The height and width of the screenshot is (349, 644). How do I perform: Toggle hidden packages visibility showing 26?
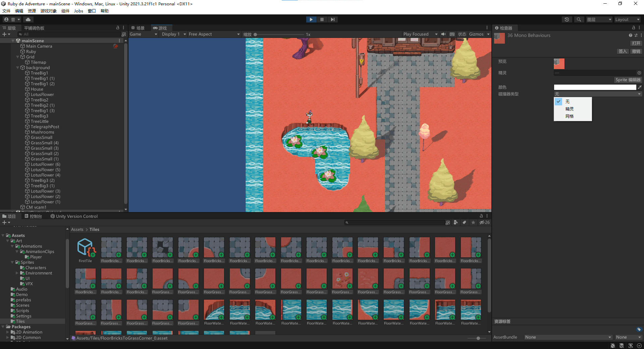(485, 222)
